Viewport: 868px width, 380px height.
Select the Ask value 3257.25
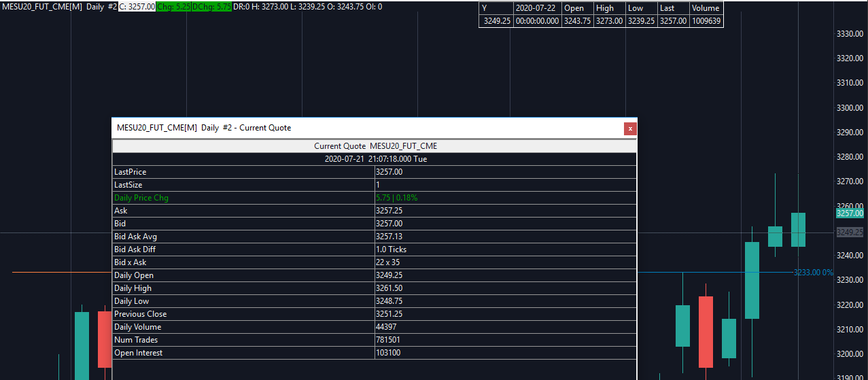[x=505, y=211]
